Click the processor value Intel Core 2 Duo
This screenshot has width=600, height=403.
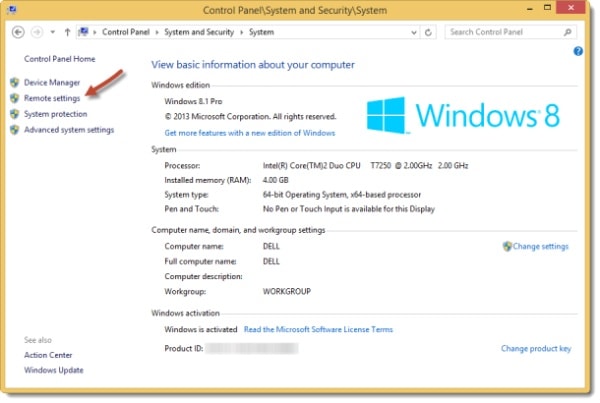click(x=365, y=166)
